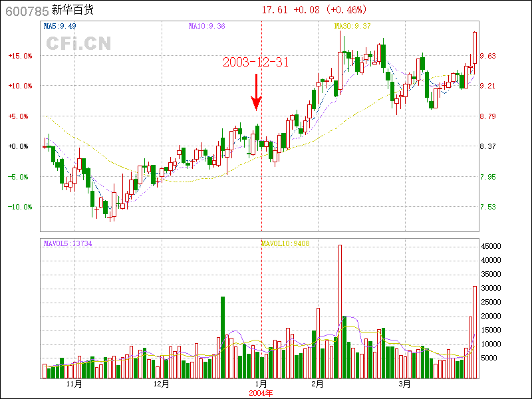532x399 pixels.
Task: Click the 15000 volume axis value
Action: (x=491, y=330)
